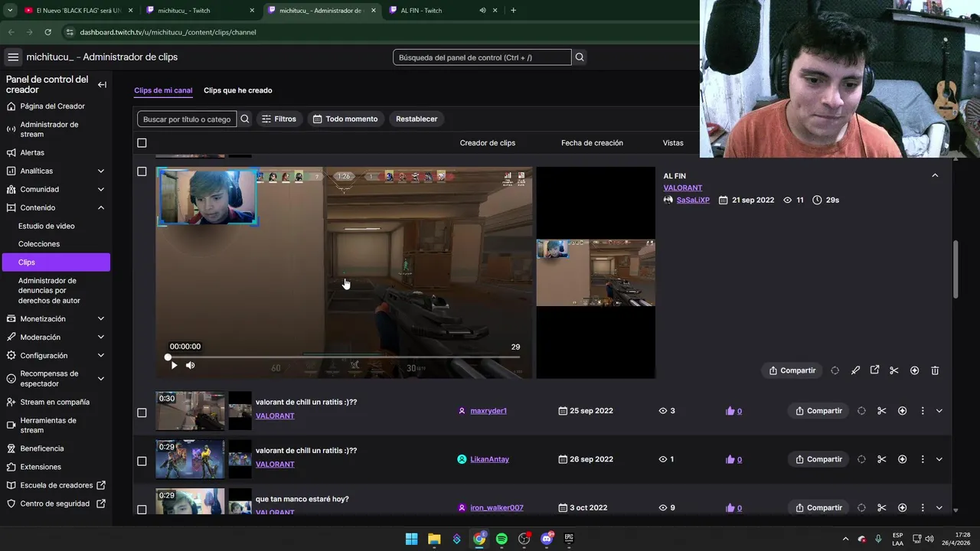The width and height of the screenshot is (980, 551).
Task: Click the dashed circle icon in AL FIN clip
Action: [x=835, y=370]
